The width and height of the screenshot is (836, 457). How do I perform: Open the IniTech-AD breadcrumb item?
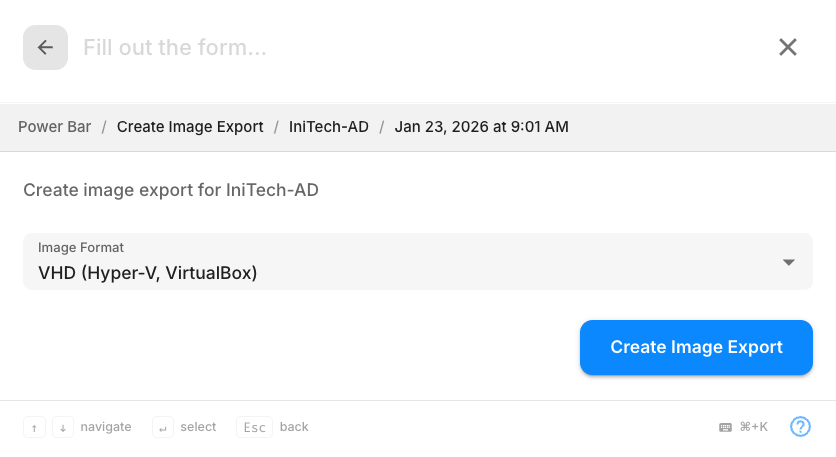tap(329, 127)
